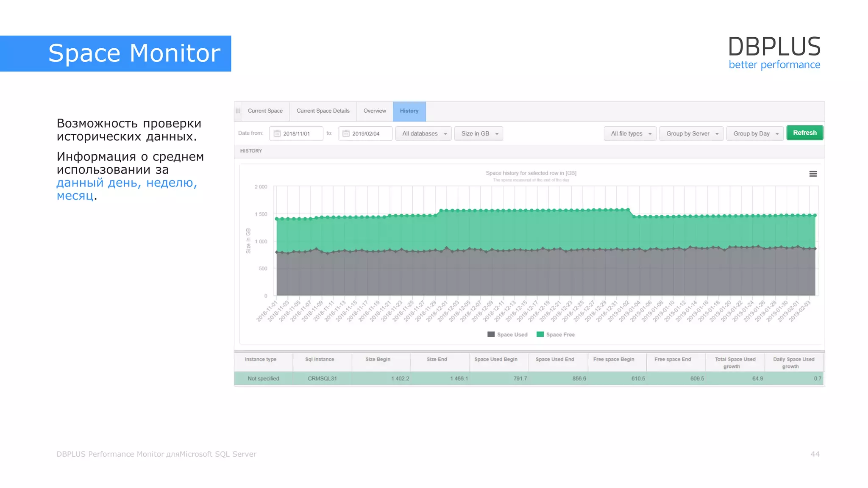The height and width of the screenshot is (488, 868).
Task: Click the calendar icon in Date from
Action: pyautogui.click(x=277, y=133)
